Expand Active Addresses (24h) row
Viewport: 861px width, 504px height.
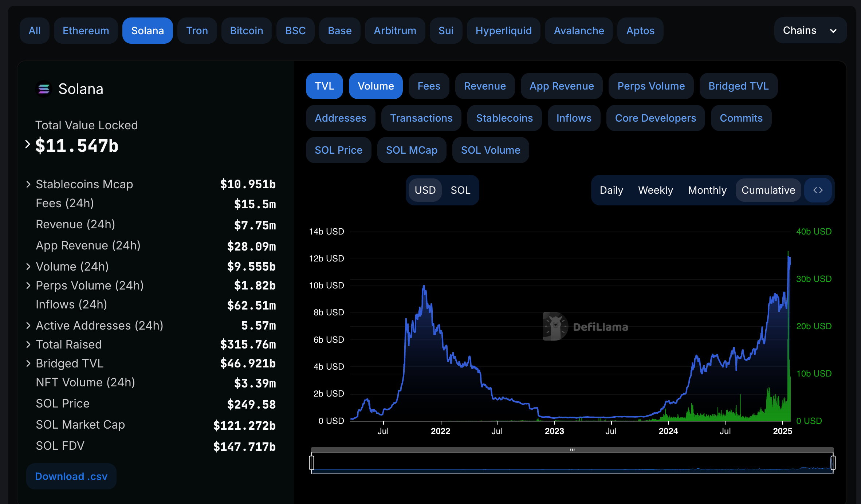coord(28,325)
